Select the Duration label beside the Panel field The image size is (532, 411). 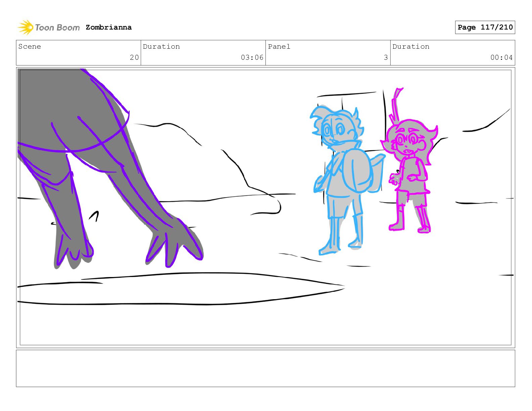point(411,46)
